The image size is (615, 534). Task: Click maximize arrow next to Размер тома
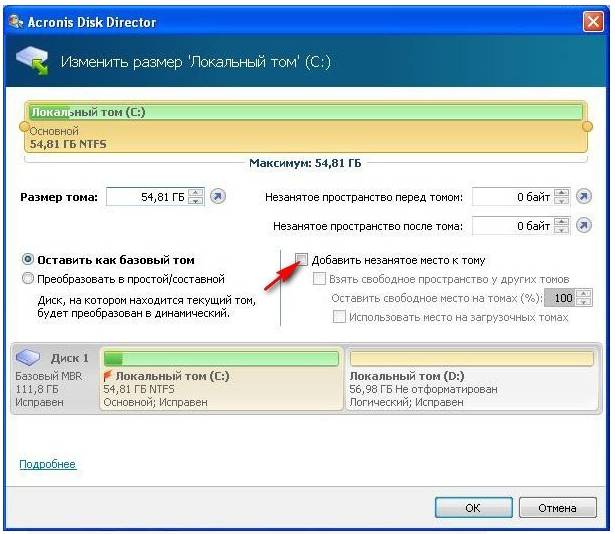[218, 196]
